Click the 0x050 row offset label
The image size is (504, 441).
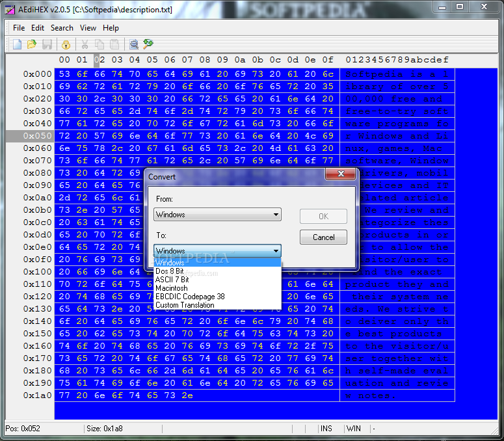pyautogui.click(x=37, y=136)
